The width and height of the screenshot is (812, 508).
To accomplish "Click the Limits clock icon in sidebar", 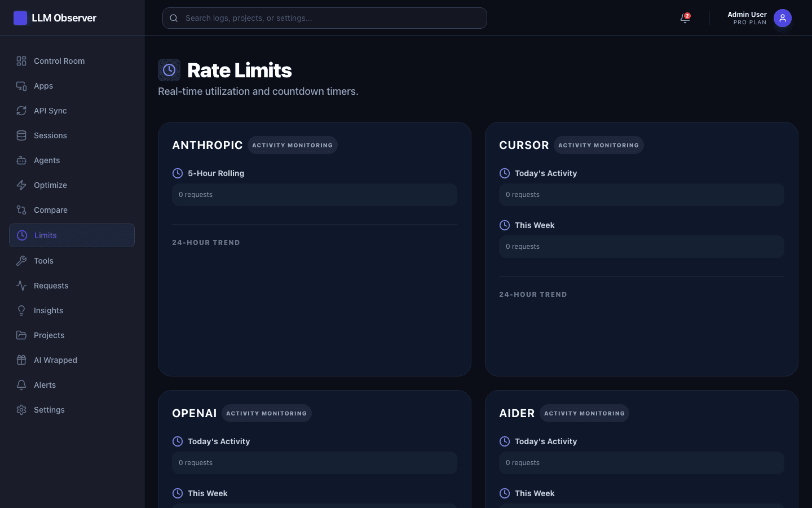I will [22, 235].
